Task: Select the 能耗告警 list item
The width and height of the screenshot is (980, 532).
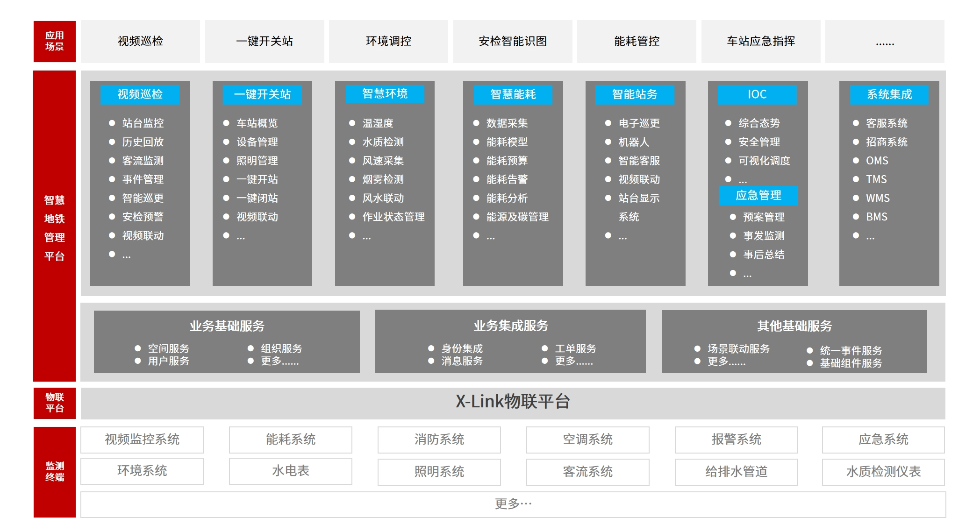Action: coord(507,179)
